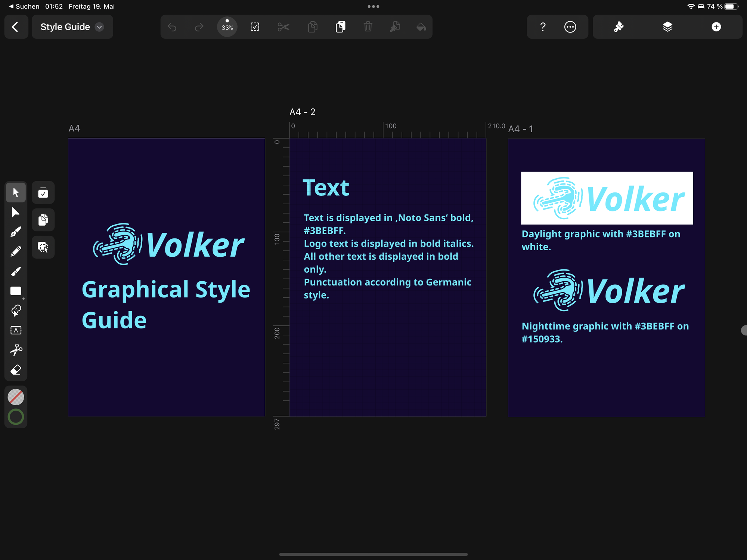Image resolution: width=747 pixels, height=560 pixels.
Task: Open the stroke color green ring swatch
Action: pos(16,417)
